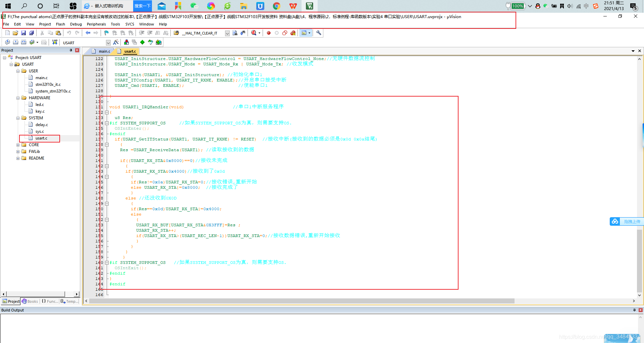Insert breakpoint with the red circle icon
Viewport: 644px width, 343px height.
coord(269,33)
